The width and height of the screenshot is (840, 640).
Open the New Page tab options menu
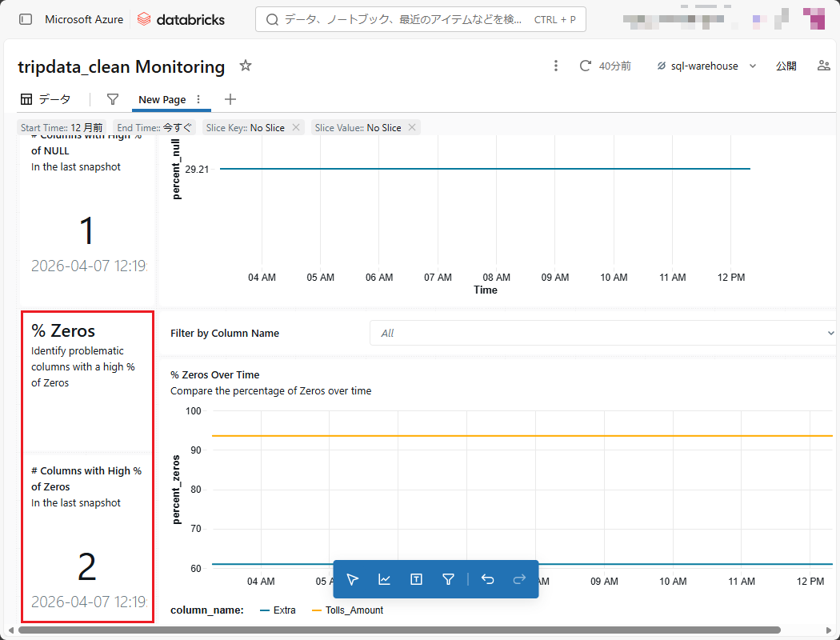(x=199, y=99)
